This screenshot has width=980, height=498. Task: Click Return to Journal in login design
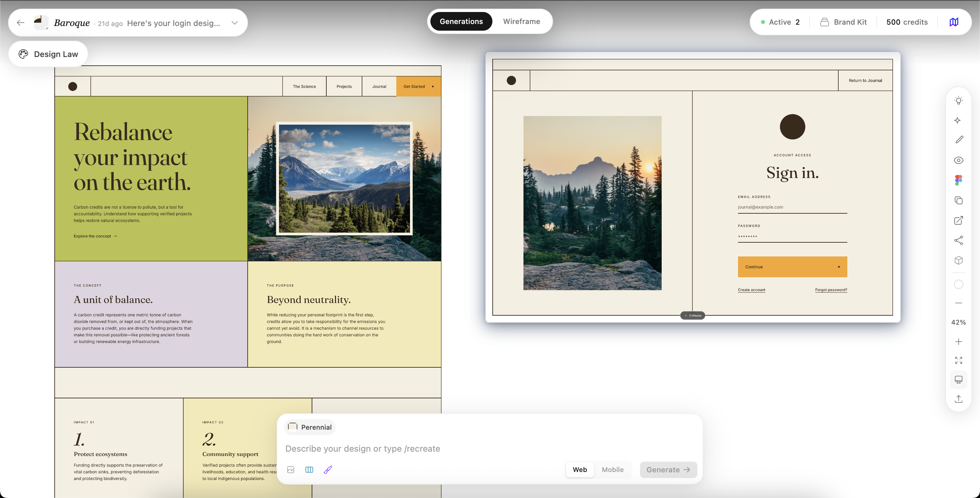tap(865, 81)
